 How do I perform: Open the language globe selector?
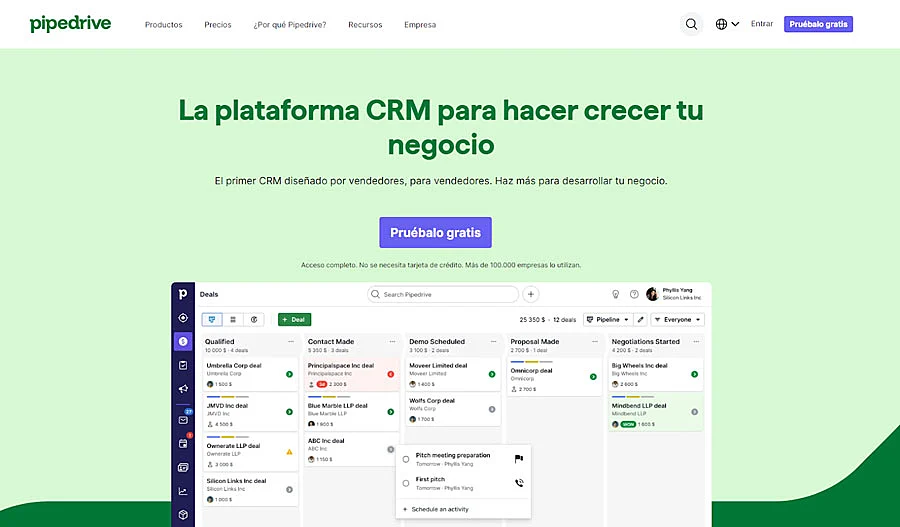pos(727,24)
